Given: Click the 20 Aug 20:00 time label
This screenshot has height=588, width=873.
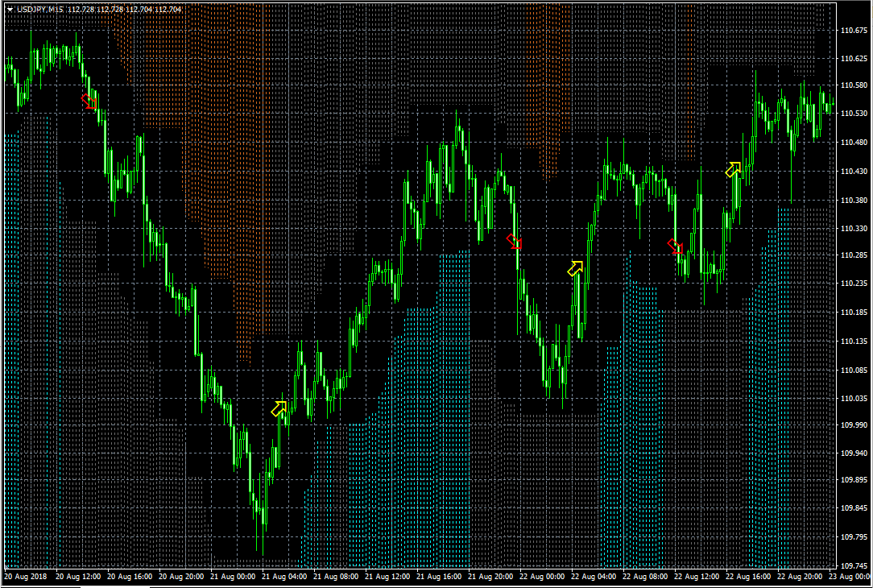Looking at the screenshot, I should [181, 576].
